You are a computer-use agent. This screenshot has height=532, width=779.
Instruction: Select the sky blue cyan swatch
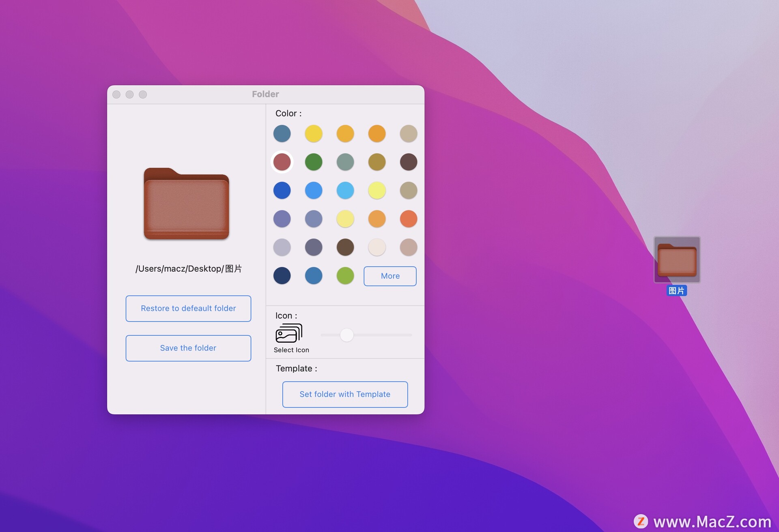point(345,190)
